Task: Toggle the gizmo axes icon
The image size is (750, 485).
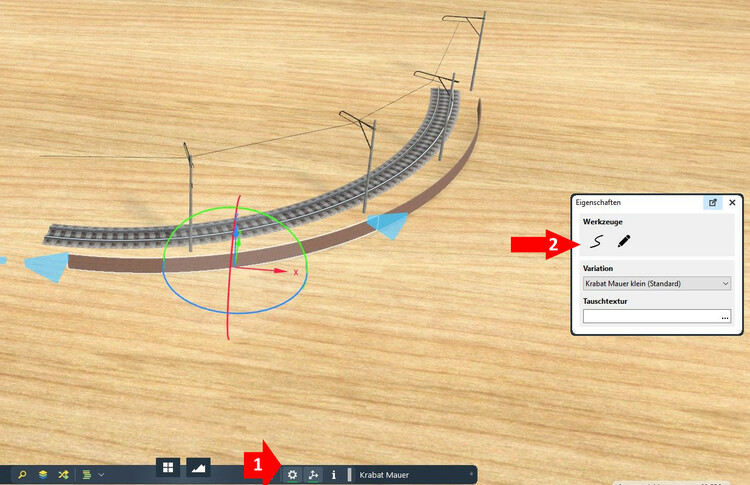Action: (313, 474)
